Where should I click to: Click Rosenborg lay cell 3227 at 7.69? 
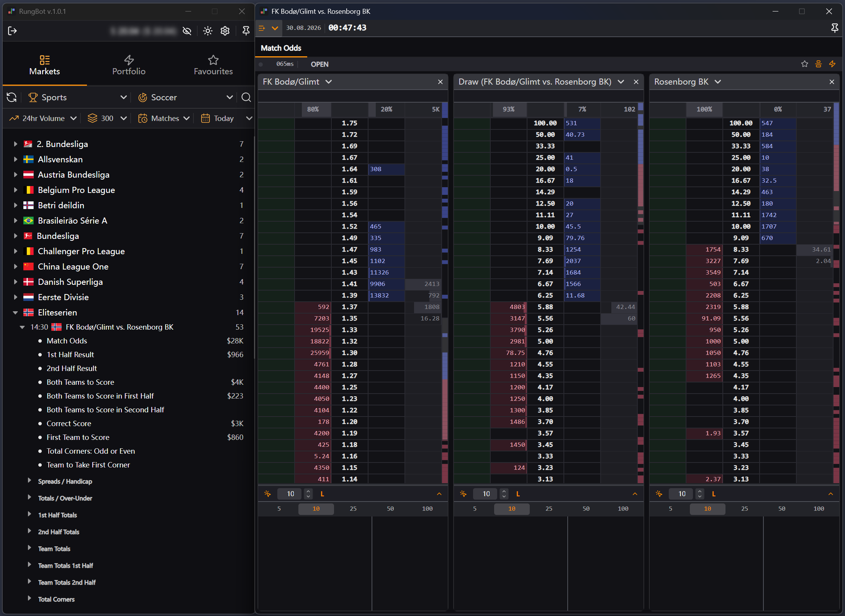coord(704,261)
